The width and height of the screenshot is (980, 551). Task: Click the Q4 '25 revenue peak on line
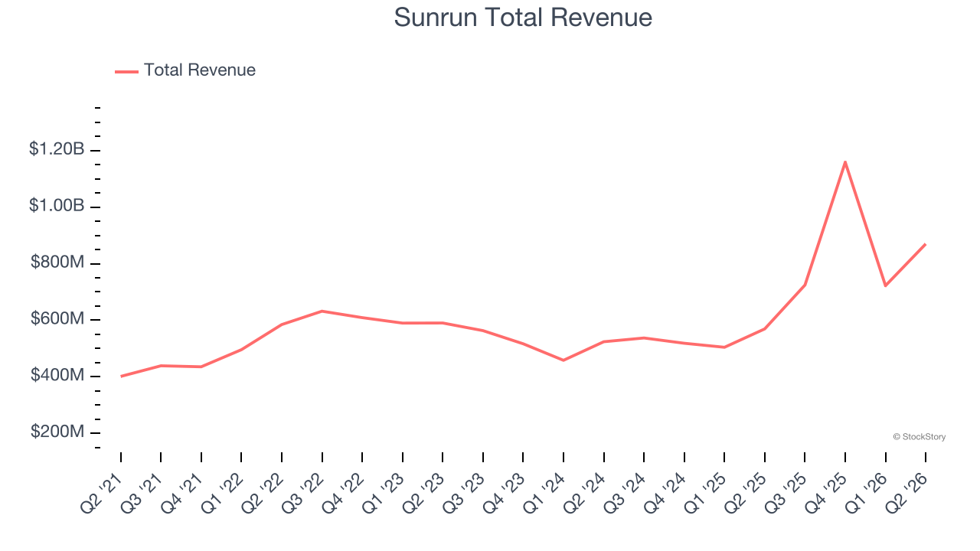845,161
